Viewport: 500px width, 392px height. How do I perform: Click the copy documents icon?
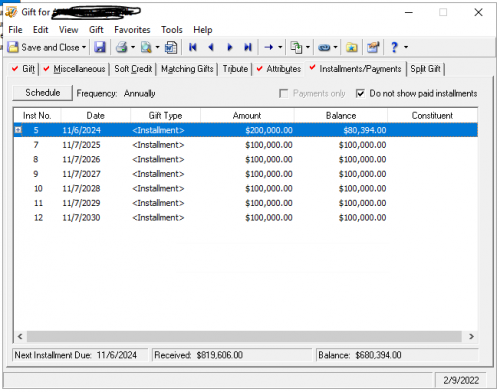coord(296,47)
